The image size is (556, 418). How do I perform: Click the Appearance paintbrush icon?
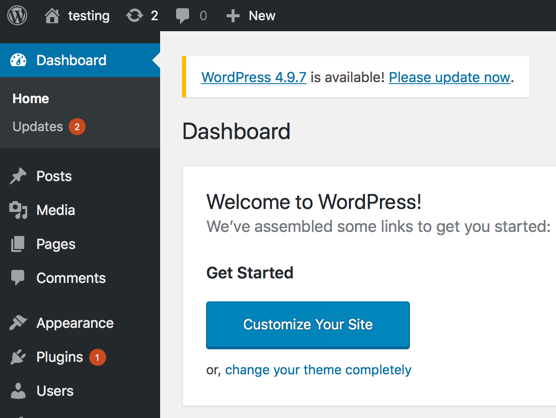(x=18, y=323)
